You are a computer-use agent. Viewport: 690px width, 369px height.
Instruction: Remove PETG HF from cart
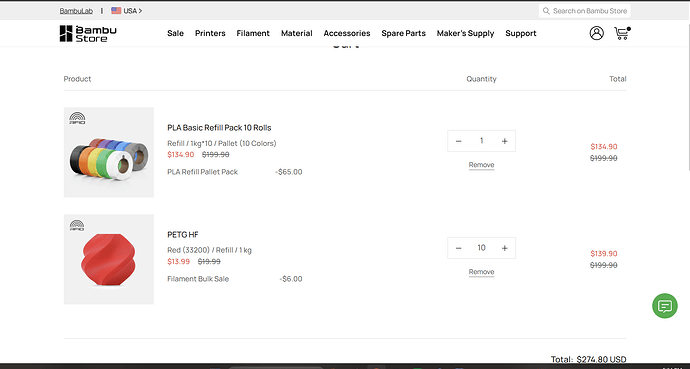click(x=481, y=272)
